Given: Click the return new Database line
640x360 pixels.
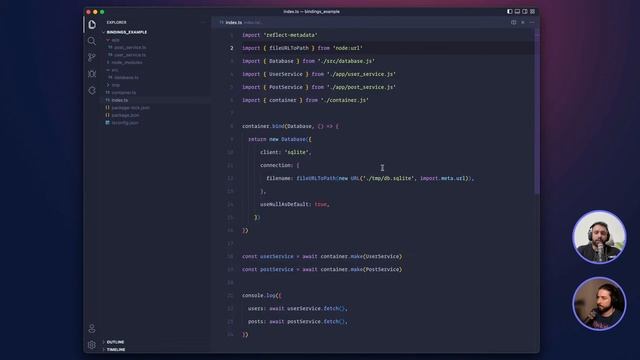Looking at the screenshot, I should (x=280, y=140).
